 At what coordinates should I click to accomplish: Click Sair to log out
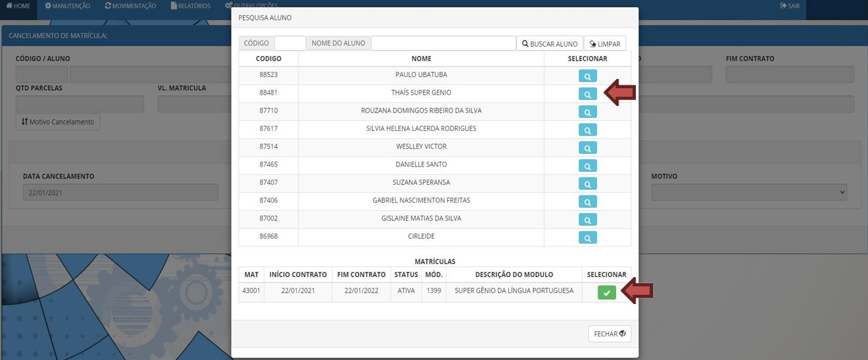click(790, 6)
